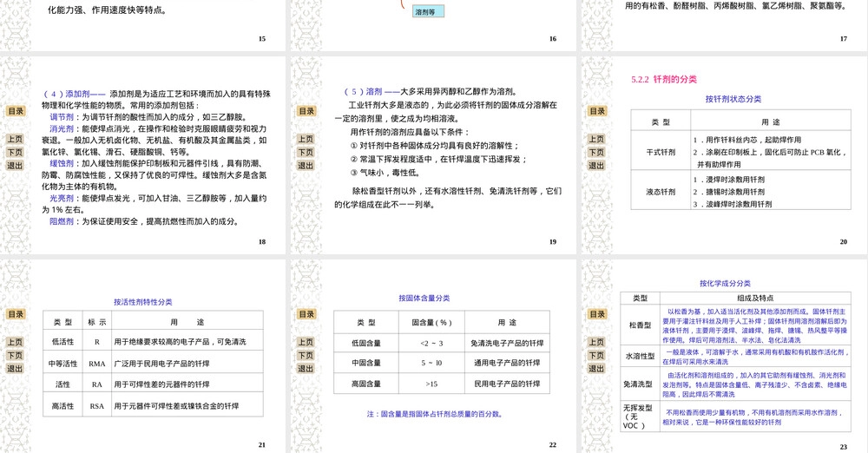The height and width of the screenshot is (453, 868).
Task: Click the 按活性剂特性分类 title
Action: pos(143,302)
